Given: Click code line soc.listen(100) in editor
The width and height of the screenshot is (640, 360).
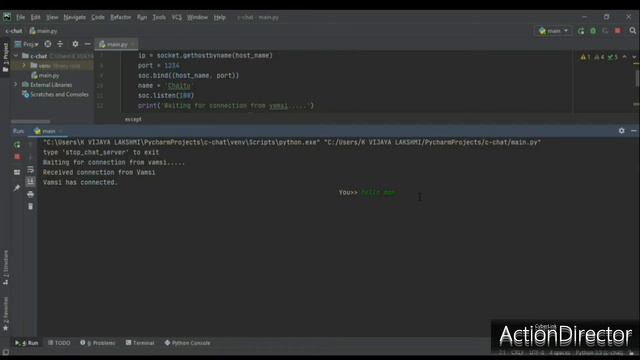Looking at the screenshot, I should tap(166, 96).
